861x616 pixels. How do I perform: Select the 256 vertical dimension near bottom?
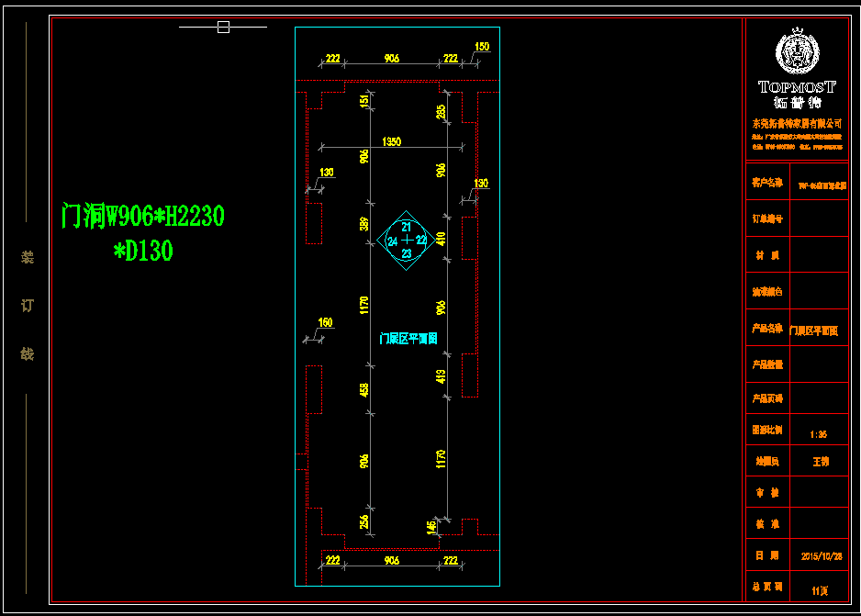(x=364, y=521)
